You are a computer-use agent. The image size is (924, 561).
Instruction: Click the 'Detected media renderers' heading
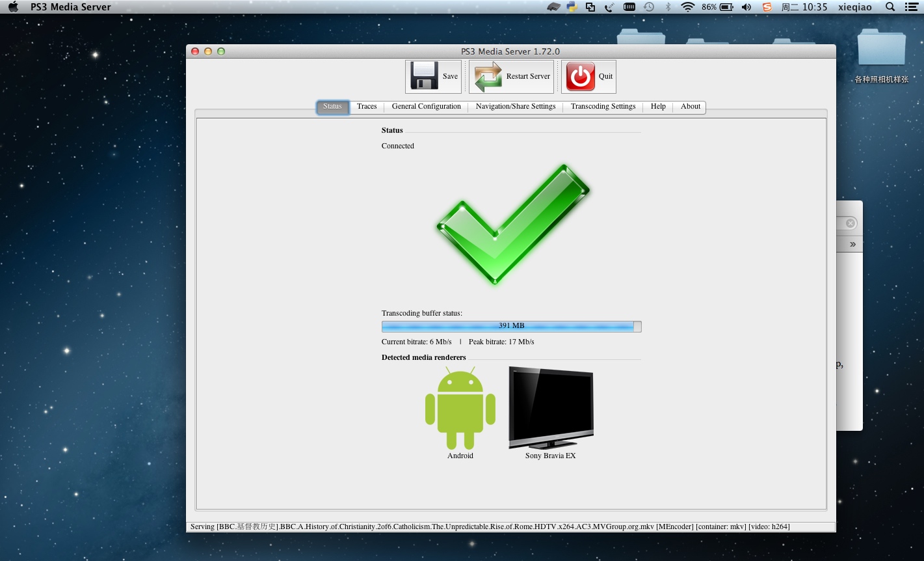coord(424,357)
